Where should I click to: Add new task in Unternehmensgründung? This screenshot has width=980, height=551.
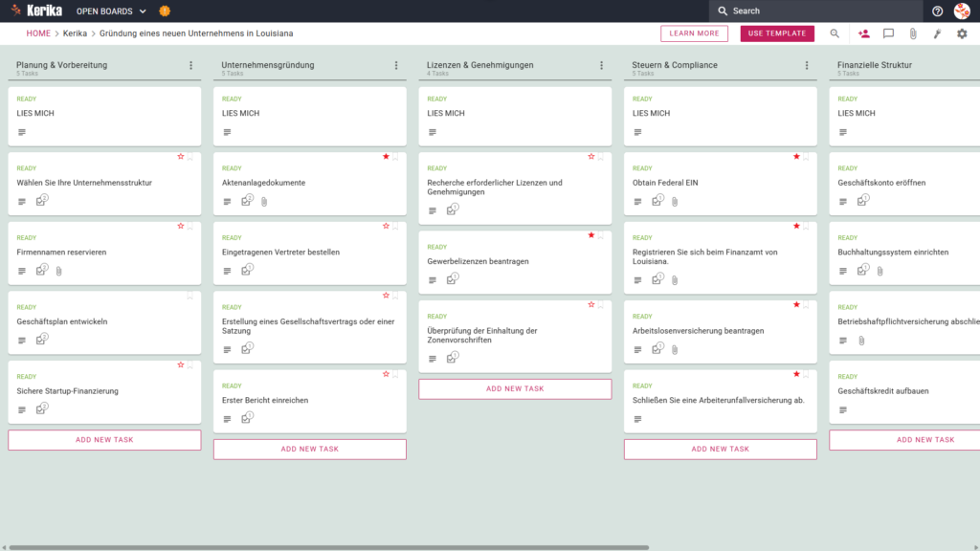click(310, 450)
